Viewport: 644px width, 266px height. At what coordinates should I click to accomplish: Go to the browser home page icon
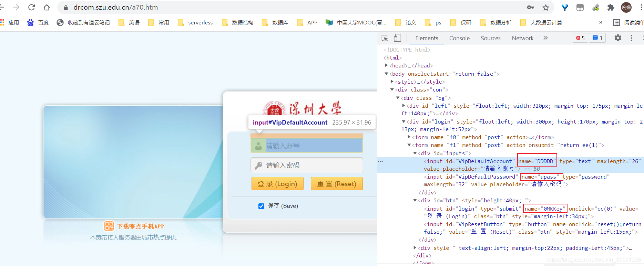(x=47, y=7)
